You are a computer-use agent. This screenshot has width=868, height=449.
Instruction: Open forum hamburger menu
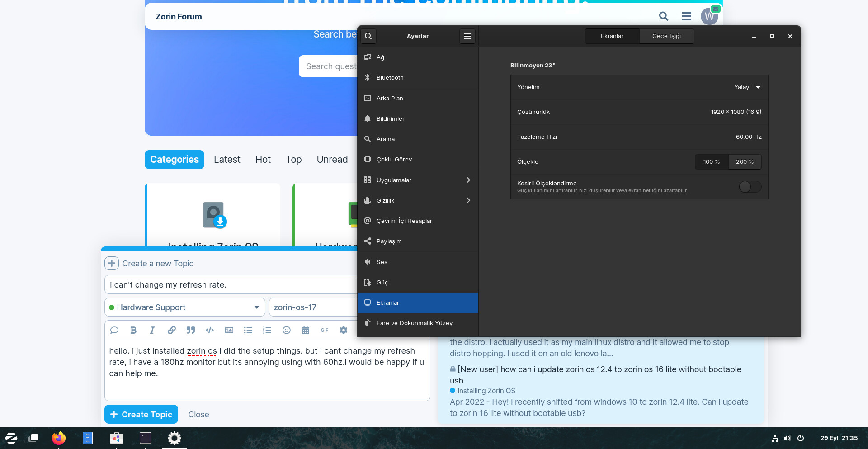tap(686, 16)
